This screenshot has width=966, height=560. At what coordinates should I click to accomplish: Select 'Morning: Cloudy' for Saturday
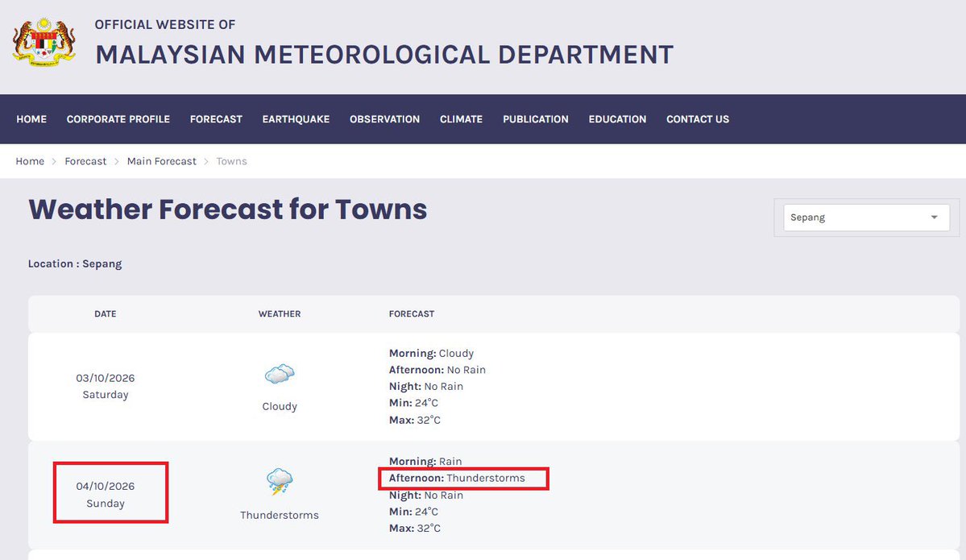point(431,354)
